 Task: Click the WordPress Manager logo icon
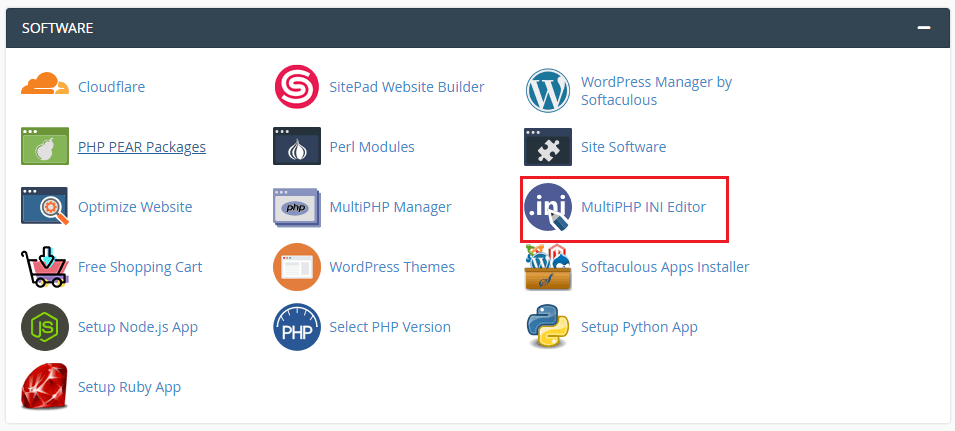pyautogui.click(x=548, y=91)
